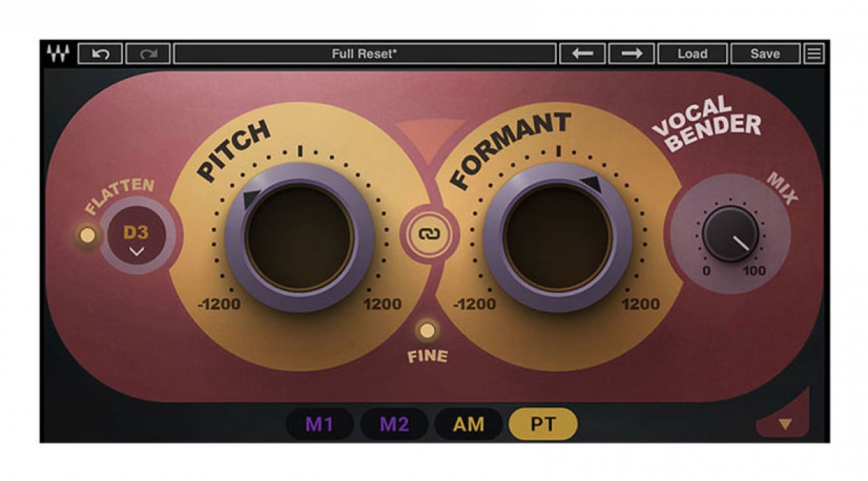Screen dimensions: 868x481
Task: Click the Pitch -1200 label
Action: [219, 305]
